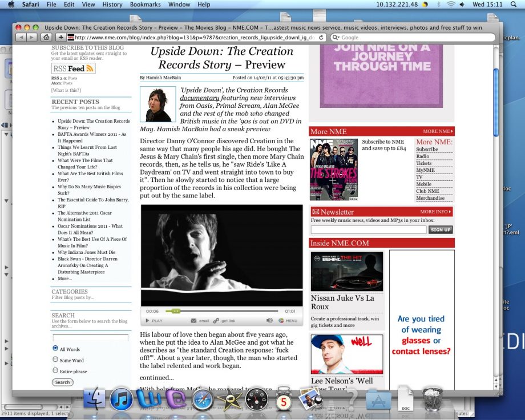Open the What is this? link
The height and width of the screenshot is (420, 525).
click(66, 90)
